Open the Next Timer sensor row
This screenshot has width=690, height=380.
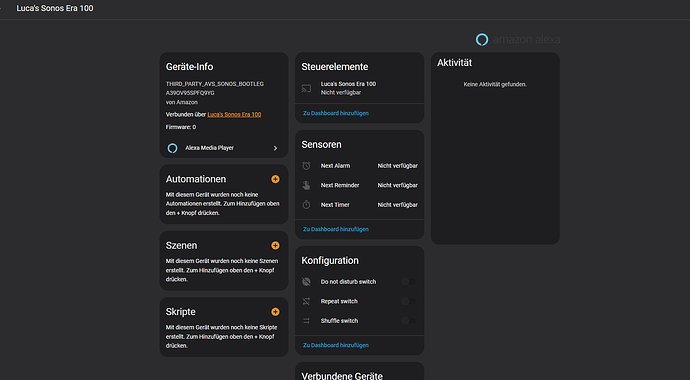(x=360, y=205)
